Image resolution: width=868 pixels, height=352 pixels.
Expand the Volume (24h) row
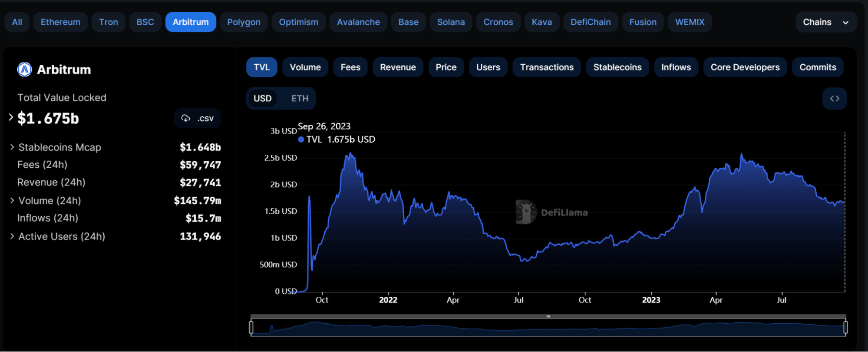click(12, 200)
